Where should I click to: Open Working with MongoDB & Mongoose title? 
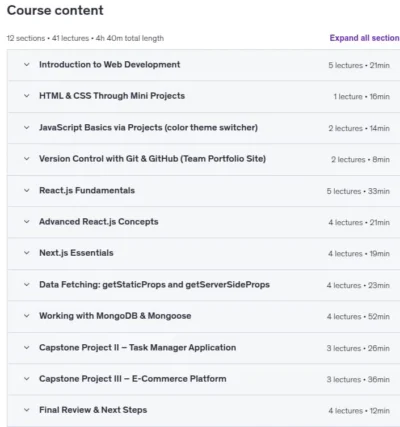(x=115, y=316)
